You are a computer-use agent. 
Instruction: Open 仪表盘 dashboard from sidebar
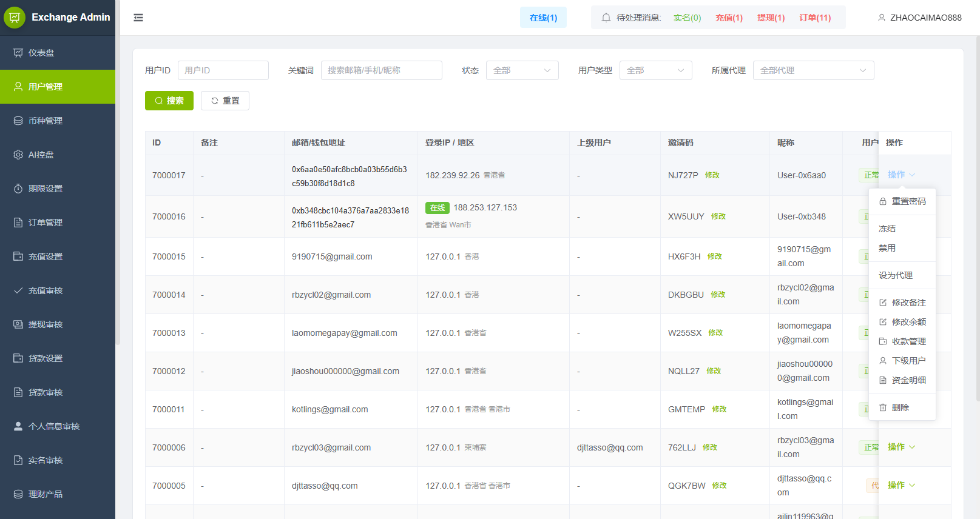[x=41, y=53]
